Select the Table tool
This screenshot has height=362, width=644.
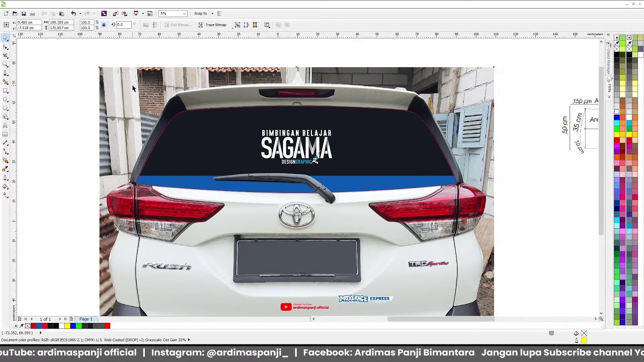(x=5, y=134)
